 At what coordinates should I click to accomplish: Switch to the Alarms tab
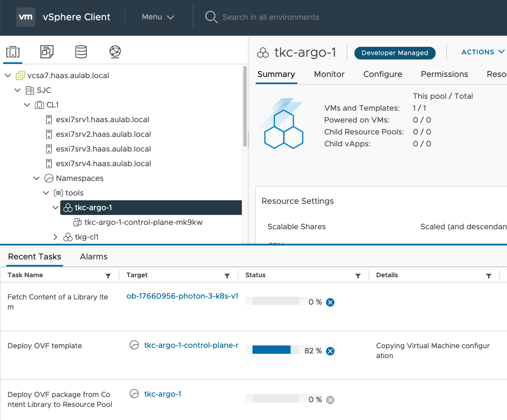[93, 257]
